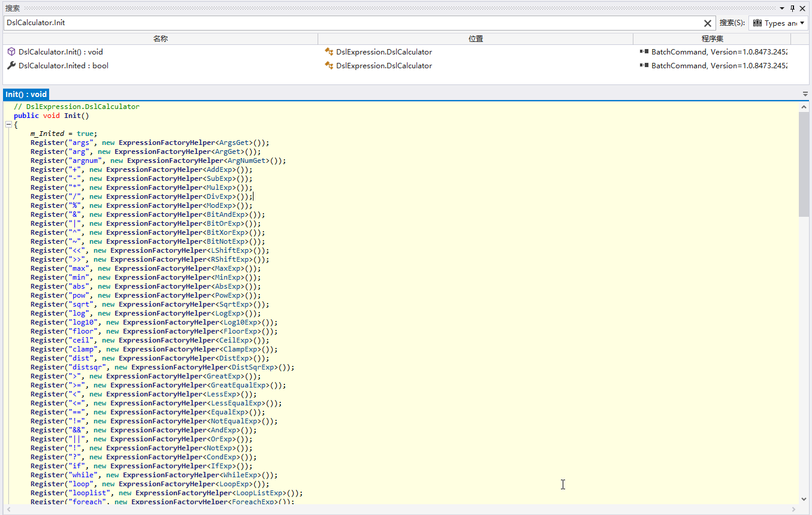This screenshot has height=515, width=812.
Task: Clear the search box with X icon
Action: pos(708,23)
